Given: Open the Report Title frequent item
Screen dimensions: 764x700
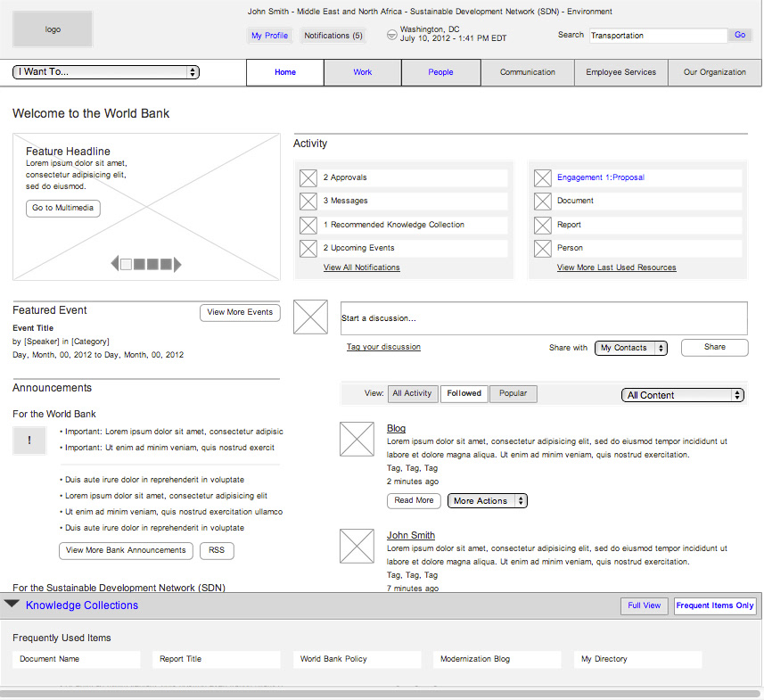Looking at the screenshot, I should pos(217,659).
